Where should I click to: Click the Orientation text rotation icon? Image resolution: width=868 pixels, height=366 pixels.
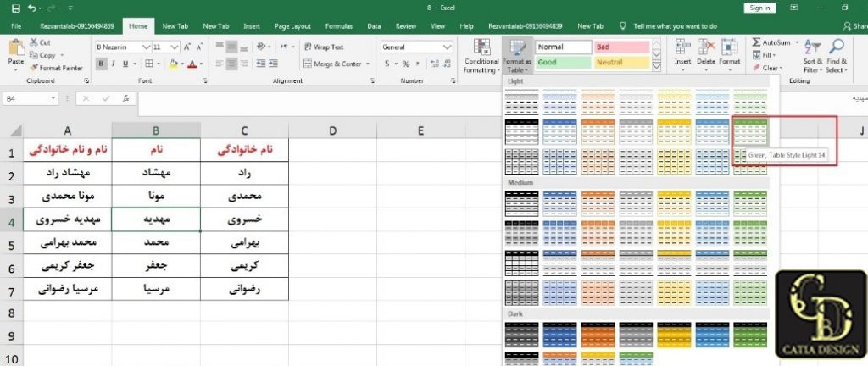pos(263,47)
